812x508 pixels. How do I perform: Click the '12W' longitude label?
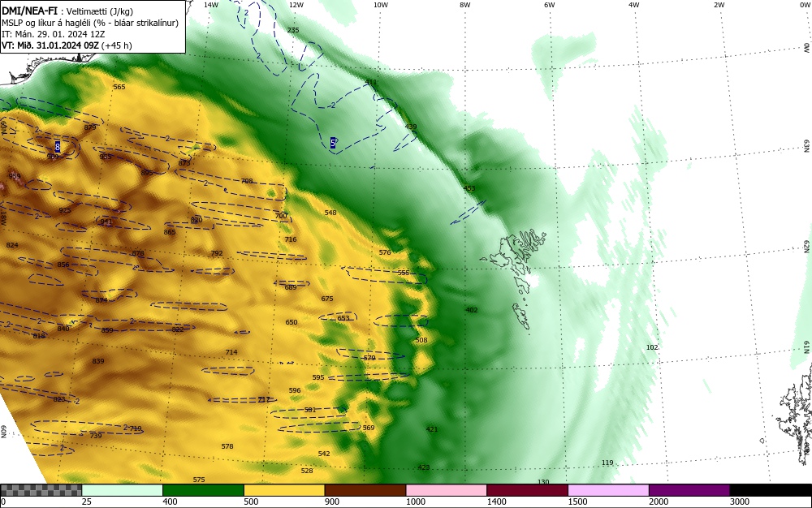(296, 5)
